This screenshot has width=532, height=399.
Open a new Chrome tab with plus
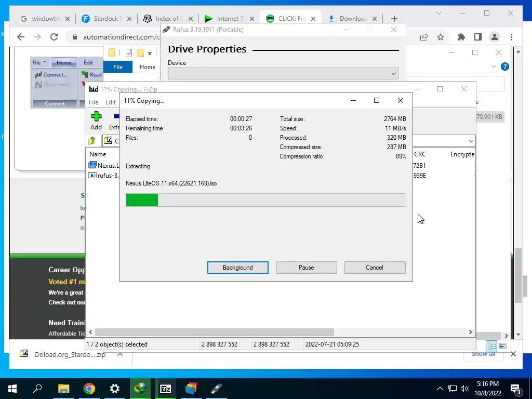[394, 19]
